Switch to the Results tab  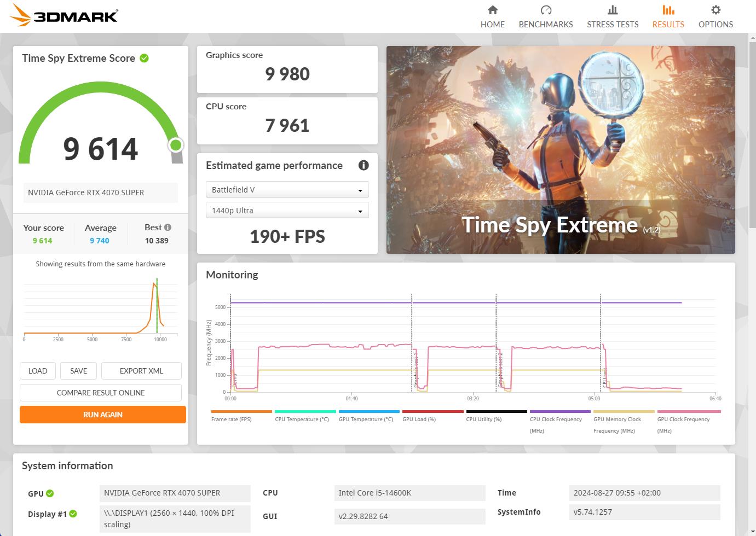point(668,16)
